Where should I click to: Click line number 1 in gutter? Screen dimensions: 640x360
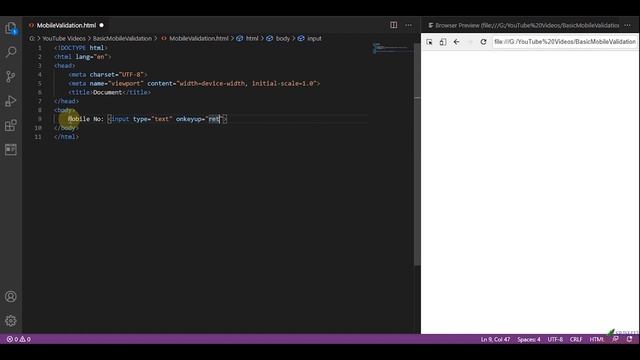[x=40, y=48]
